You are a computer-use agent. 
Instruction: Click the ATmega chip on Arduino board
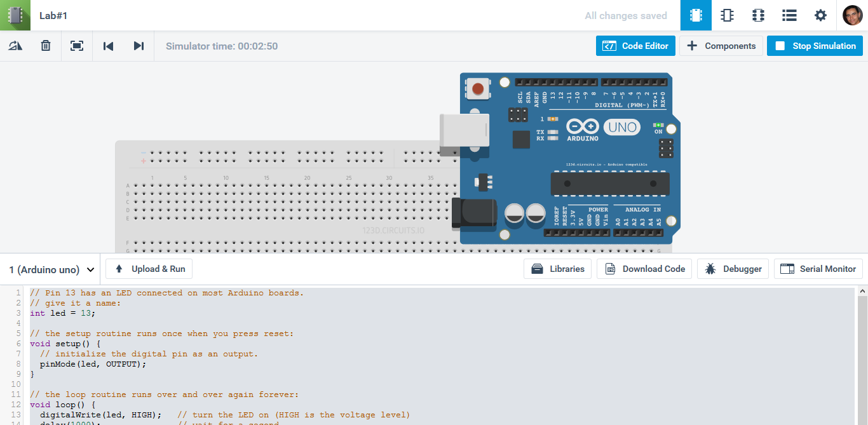point(610,183)
